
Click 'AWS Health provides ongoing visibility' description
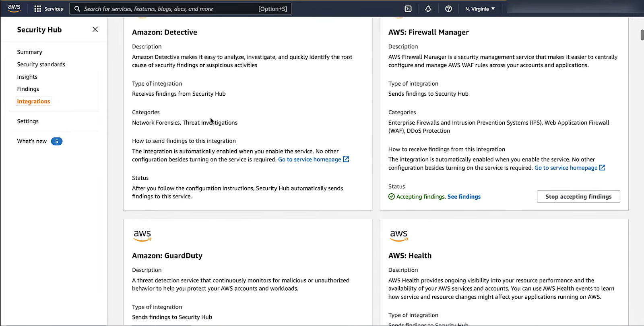(501, 289)
